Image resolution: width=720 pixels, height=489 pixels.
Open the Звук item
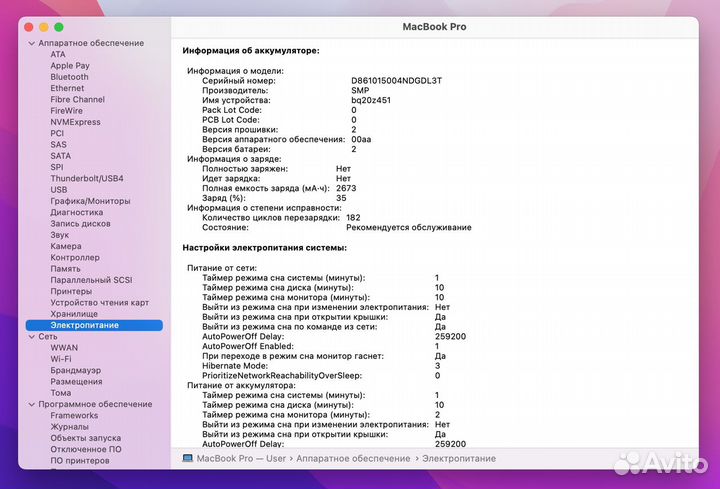click(60, 235)
